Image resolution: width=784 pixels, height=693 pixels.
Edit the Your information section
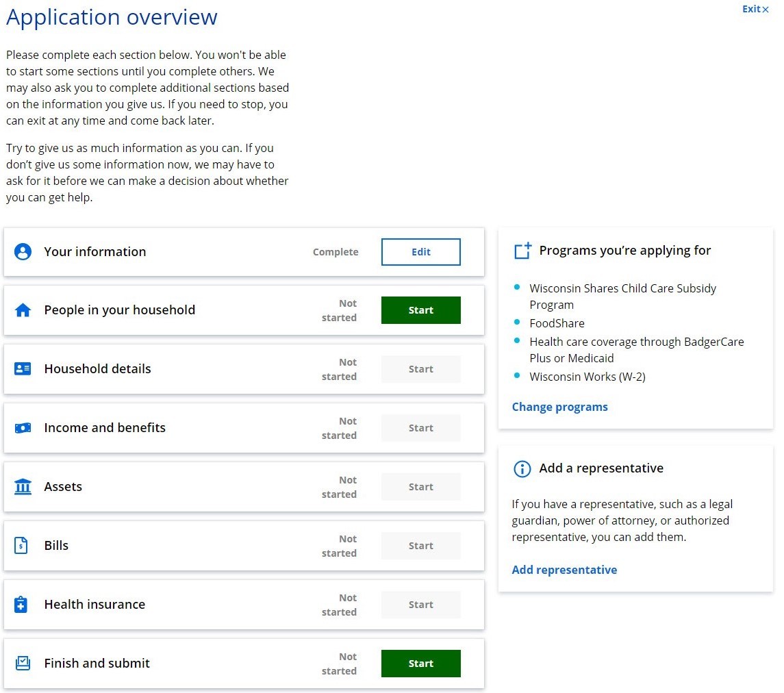[x=420, y=252]
